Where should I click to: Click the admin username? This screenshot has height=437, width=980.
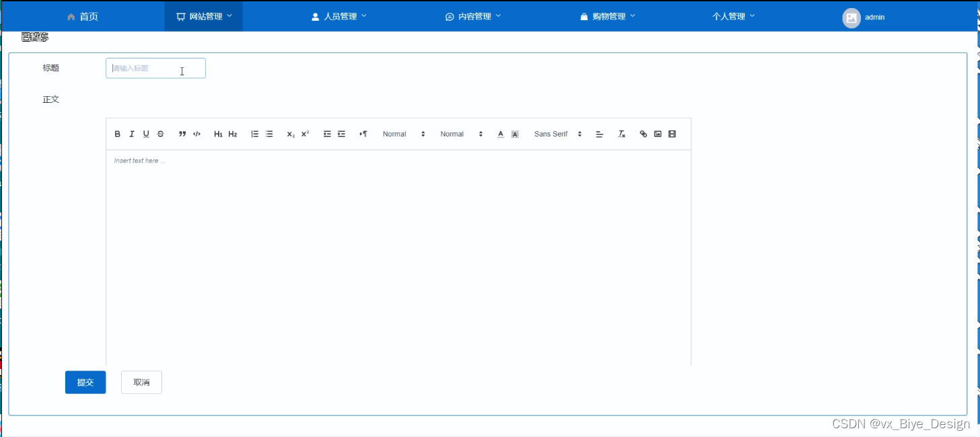pos(874,17)
